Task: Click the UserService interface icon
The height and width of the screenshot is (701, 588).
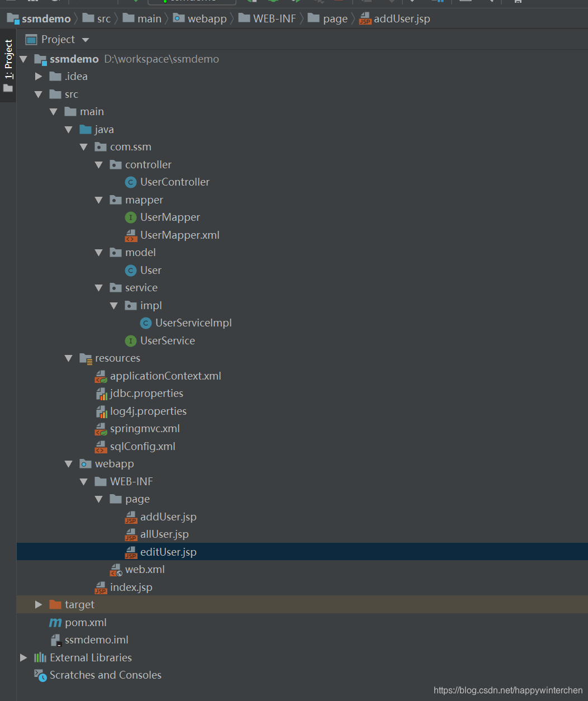Action: (x=131, y=341)
